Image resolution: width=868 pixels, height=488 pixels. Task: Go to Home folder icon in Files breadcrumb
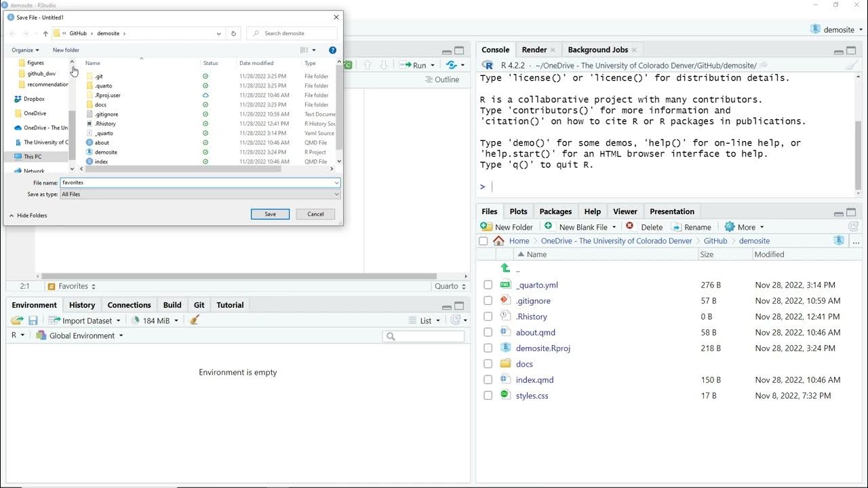pyautogui.click(x=498, y=241)
